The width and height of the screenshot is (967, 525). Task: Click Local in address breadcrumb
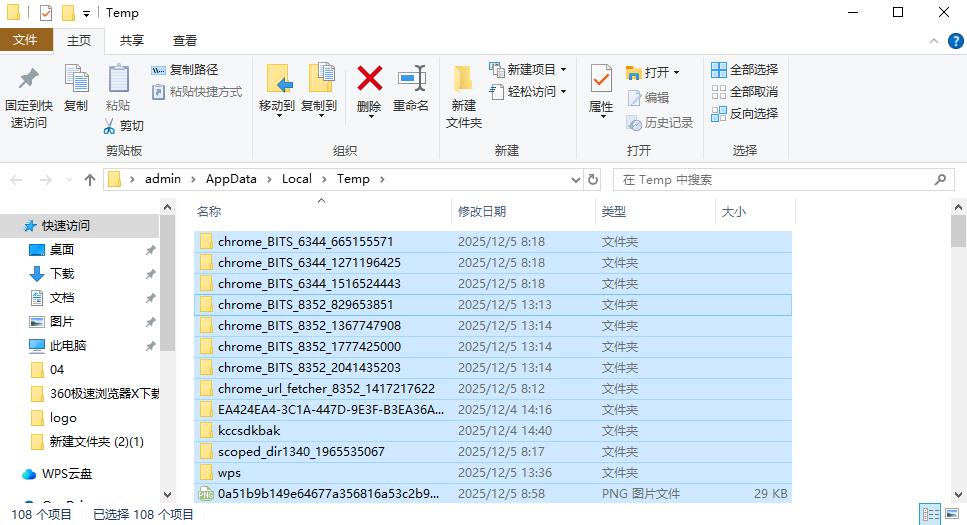tap(297, 179)
